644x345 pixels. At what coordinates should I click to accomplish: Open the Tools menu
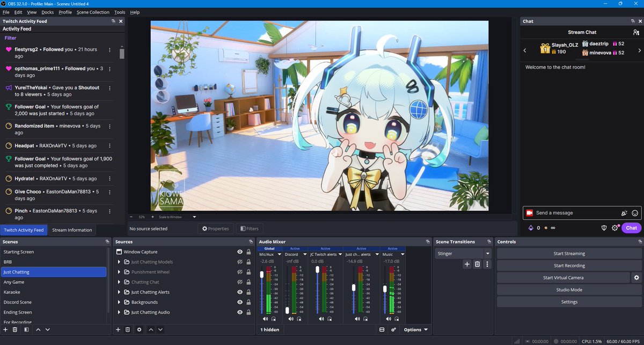point(120,12)
